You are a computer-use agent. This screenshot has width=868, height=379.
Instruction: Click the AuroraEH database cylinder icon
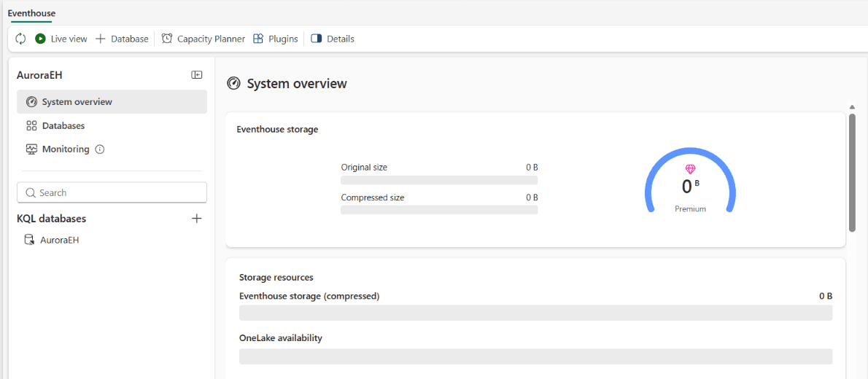click(x=29, y=240)
